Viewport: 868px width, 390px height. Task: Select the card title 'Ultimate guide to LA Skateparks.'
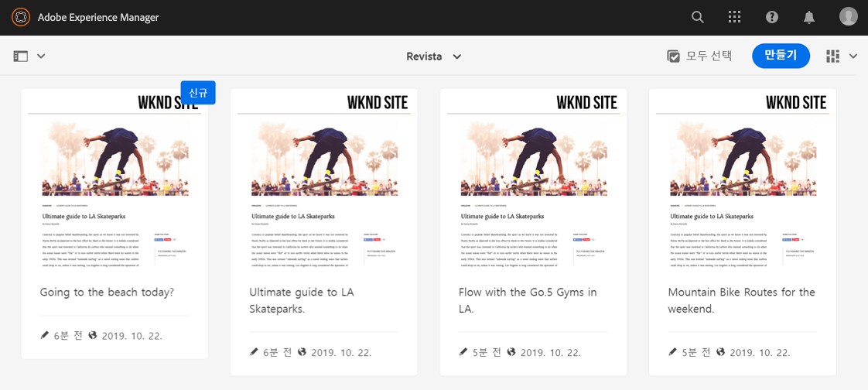[x=302, y=300]
